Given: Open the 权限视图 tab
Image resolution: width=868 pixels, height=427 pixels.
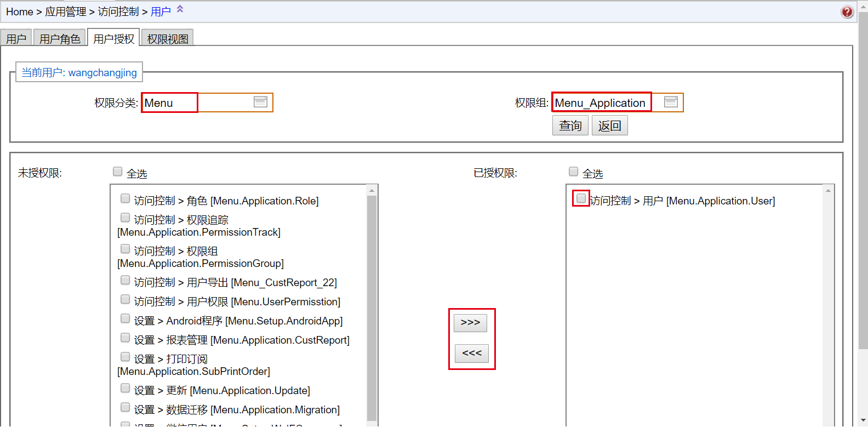Looking at the screenshot, I should pyautogui.click(x=168, y=38).
